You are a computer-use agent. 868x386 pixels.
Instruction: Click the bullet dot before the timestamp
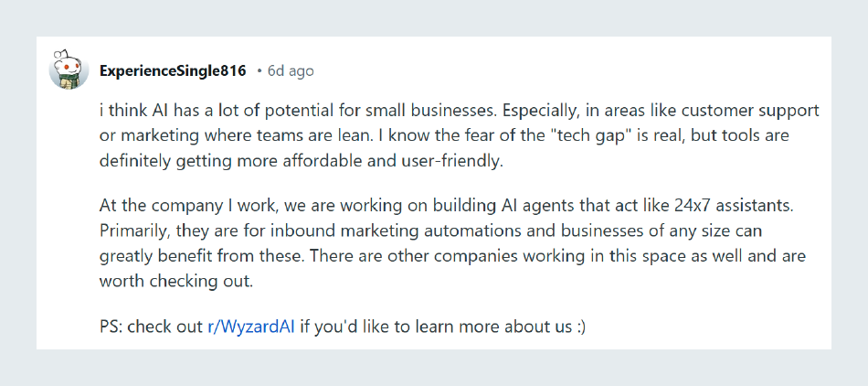pyautogui.click(x=259, y=71)
